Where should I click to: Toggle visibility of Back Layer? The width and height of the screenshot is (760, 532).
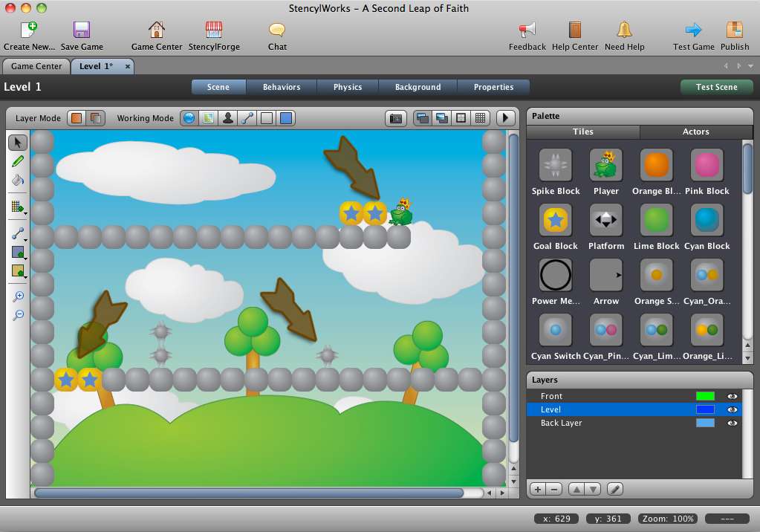point(732,423)
